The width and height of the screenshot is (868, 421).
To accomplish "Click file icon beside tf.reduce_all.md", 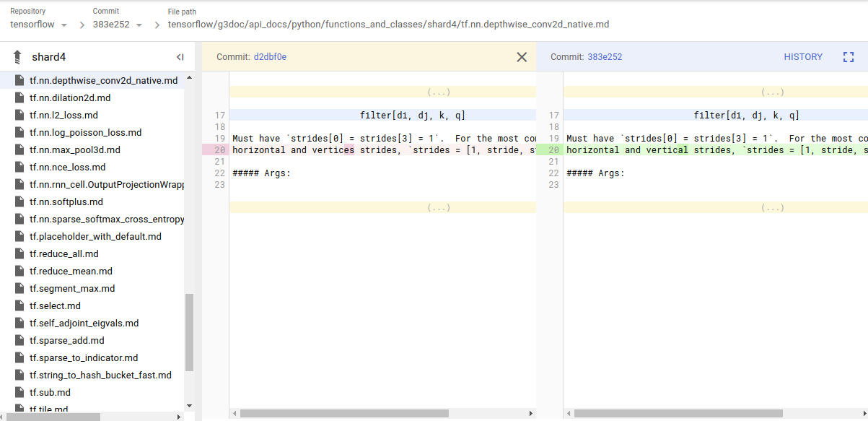I will (x=19, y=253).
